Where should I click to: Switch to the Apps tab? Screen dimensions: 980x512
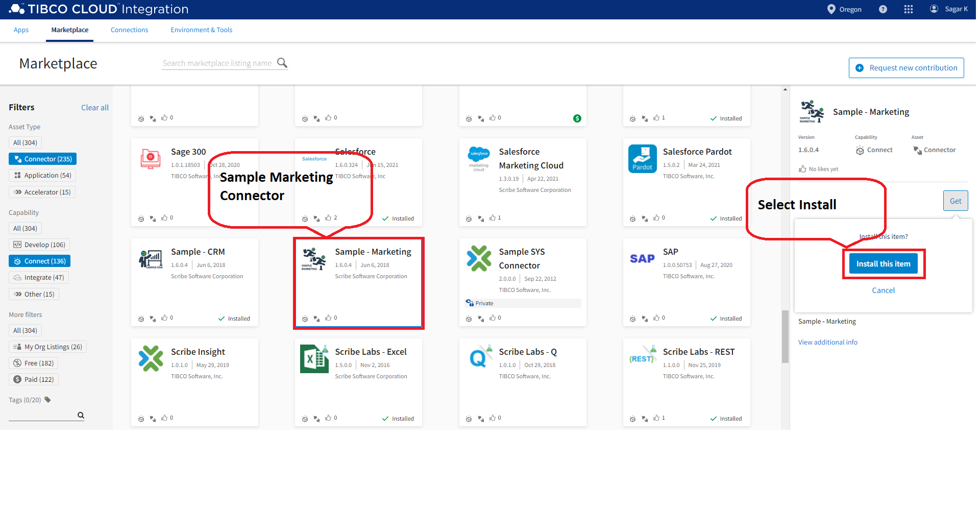coord(21,30)
